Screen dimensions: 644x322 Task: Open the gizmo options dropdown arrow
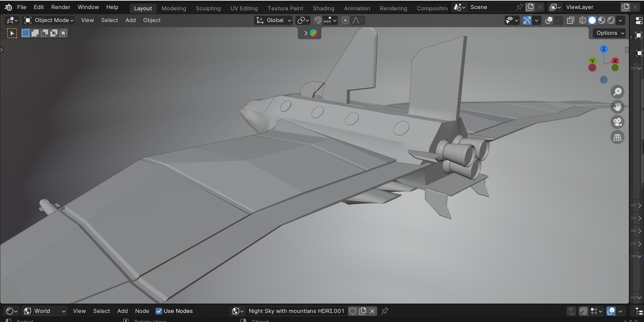[537, 20]
